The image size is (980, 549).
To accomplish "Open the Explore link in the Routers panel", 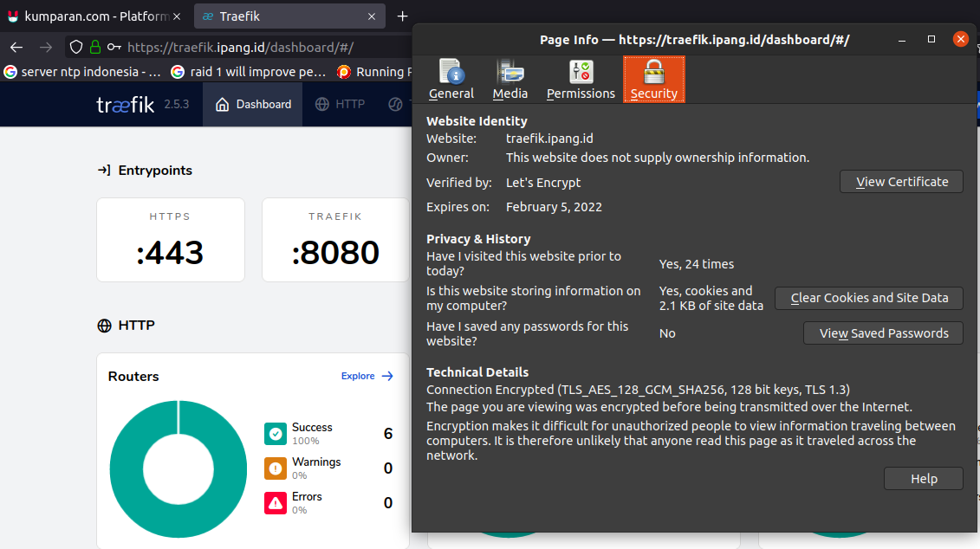I will [x=359, y=376].
